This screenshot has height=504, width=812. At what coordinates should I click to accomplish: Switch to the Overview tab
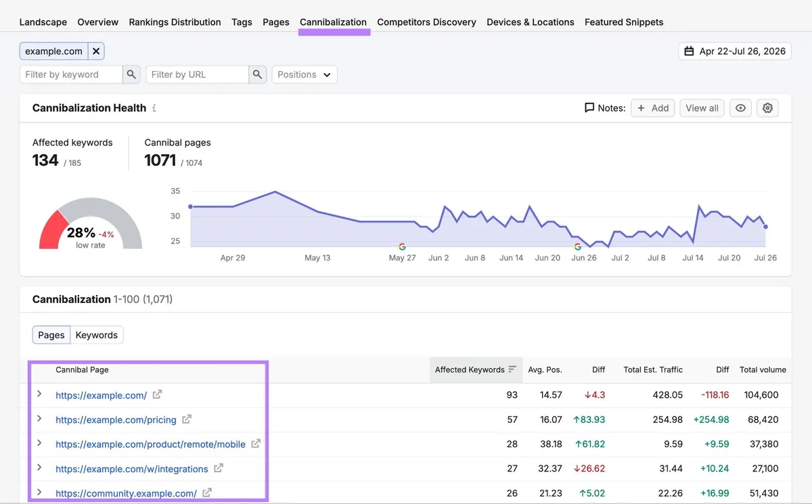(98, 22)
